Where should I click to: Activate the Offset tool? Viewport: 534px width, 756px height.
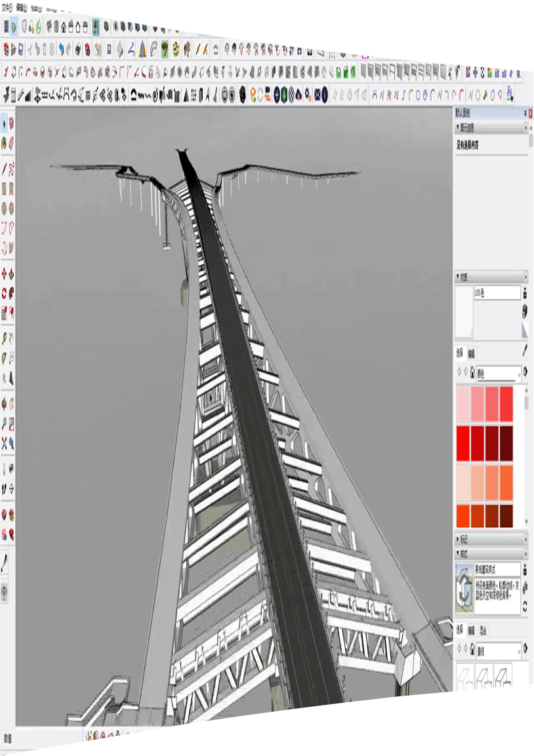(x=11, y=313)
